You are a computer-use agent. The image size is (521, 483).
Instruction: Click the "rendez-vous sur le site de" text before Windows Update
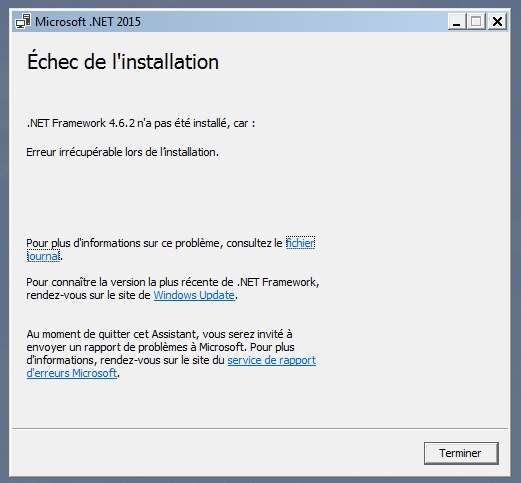[x=88, y=295]
